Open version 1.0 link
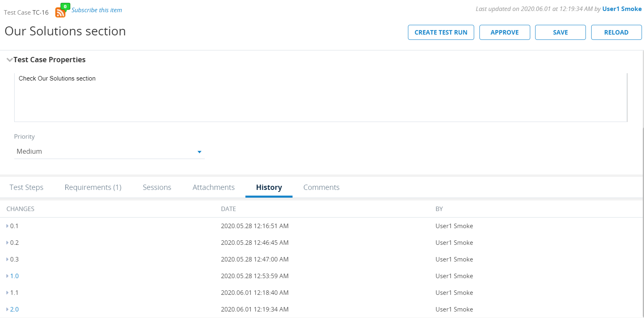Image resolution: width=644 pixels, height=318 pixels. pos(15,276)
